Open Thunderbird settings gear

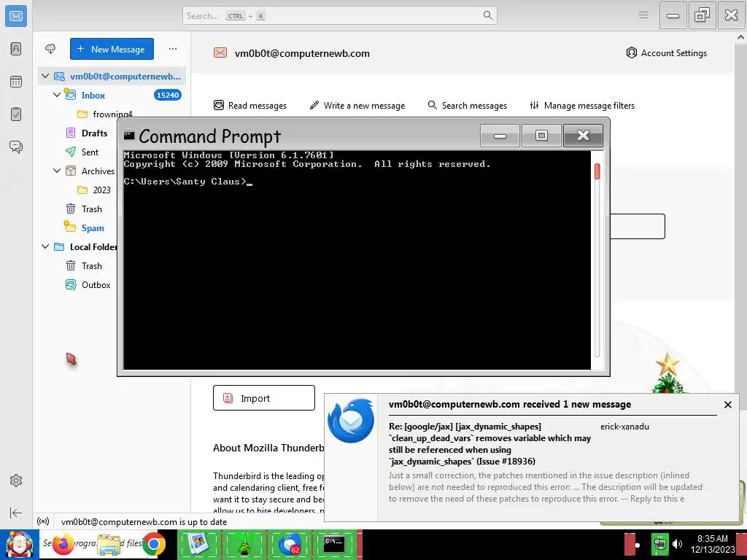(16, 481)
